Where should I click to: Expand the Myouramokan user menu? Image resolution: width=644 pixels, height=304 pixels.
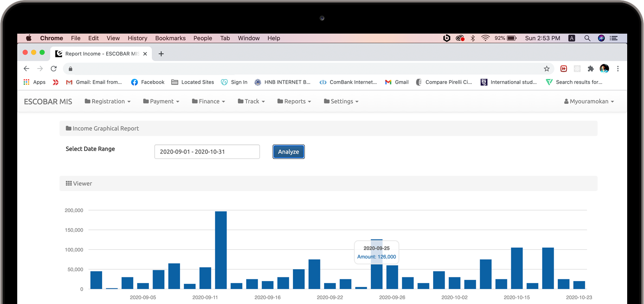point(589,101)
